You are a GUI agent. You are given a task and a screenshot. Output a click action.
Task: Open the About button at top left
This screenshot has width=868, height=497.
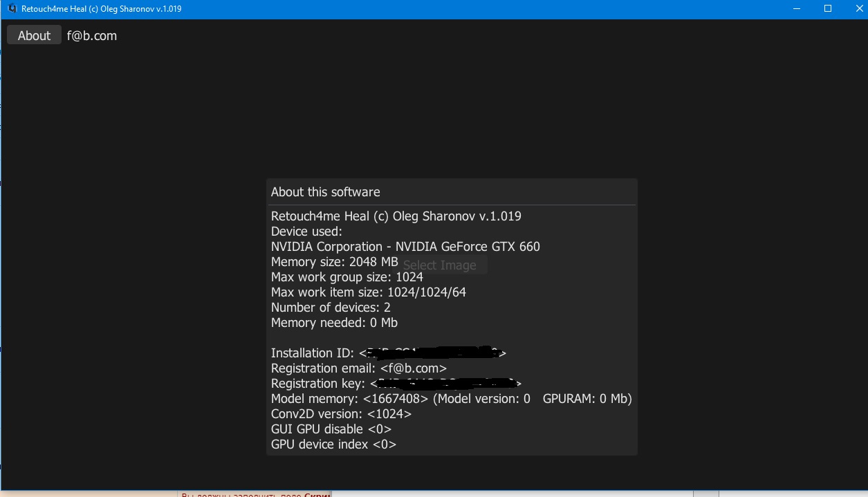pyautogui.click(x=34, y=36)
